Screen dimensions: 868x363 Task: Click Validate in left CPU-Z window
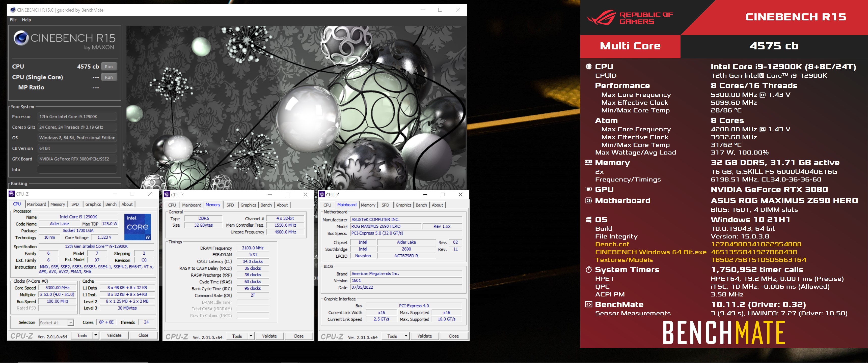tap(114, 335)
